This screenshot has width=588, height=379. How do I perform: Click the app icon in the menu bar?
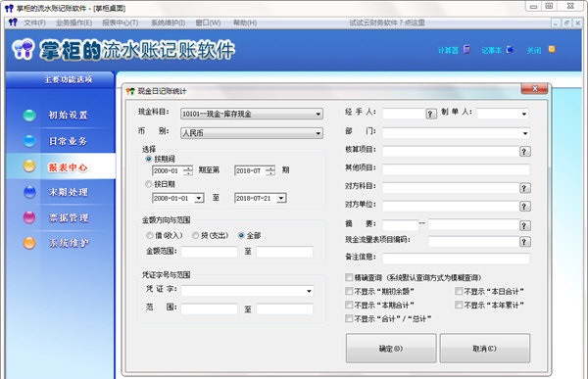pos(13,23)
